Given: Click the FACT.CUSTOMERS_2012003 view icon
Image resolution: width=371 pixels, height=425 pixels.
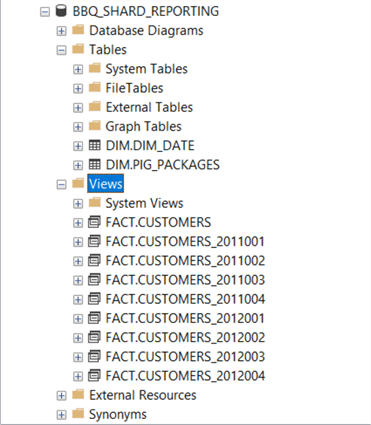Looking at the screenshot, I should [94, 356].
